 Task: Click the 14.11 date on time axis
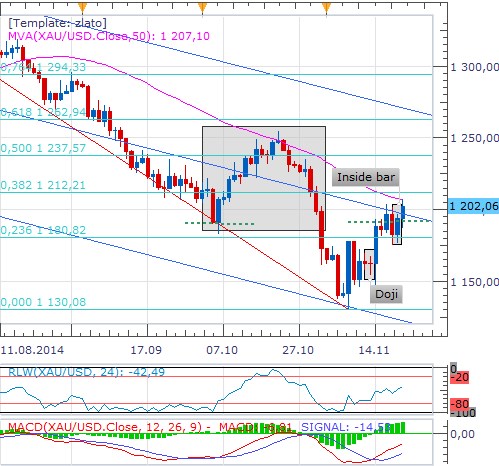coord(374,350)
